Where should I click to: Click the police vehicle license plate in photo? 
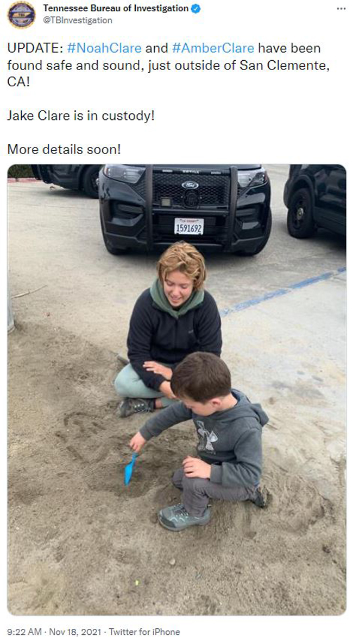coord(188,226)
